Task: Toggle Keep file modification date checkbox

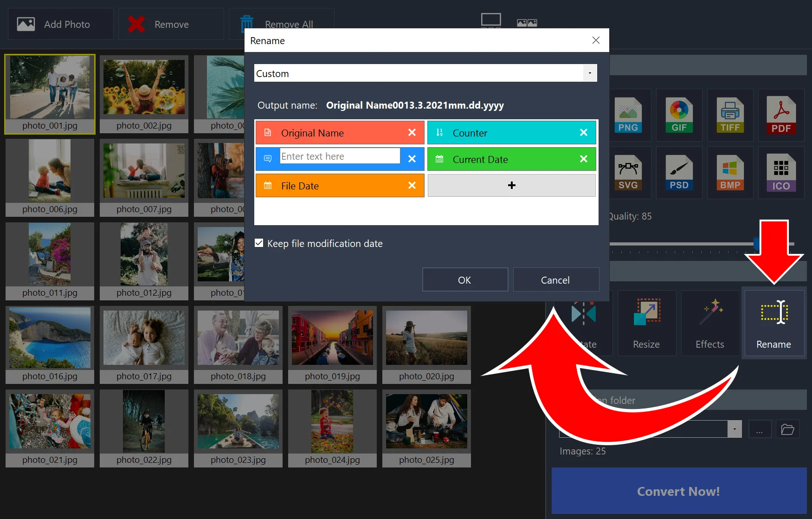Action: point(259,243)
